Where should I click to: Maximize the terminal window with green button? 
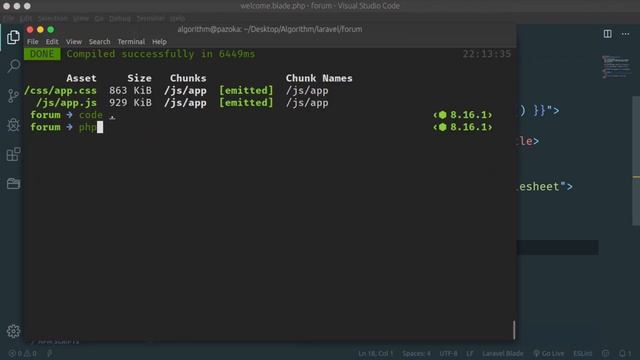tap(51, 29)
